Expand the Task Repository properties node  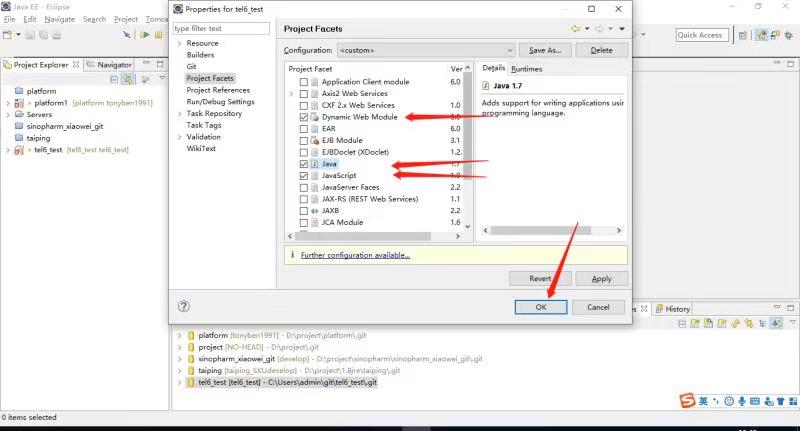coord(180,114)
